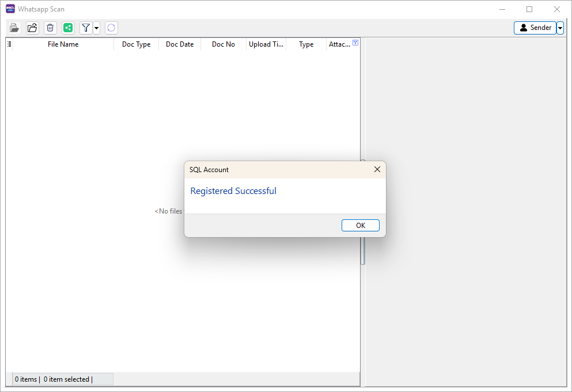Select the Upload Time column header
572x392 pixels.
click(266, 44)
